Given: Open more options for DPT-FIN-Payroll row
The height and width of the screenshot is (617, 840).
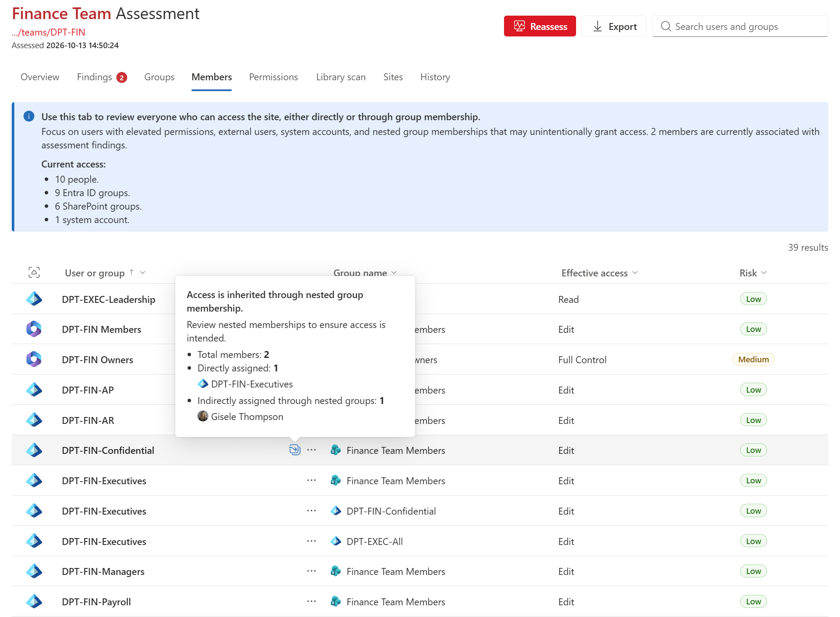Looking at the screenshot, I should click(x=311, y=601).
